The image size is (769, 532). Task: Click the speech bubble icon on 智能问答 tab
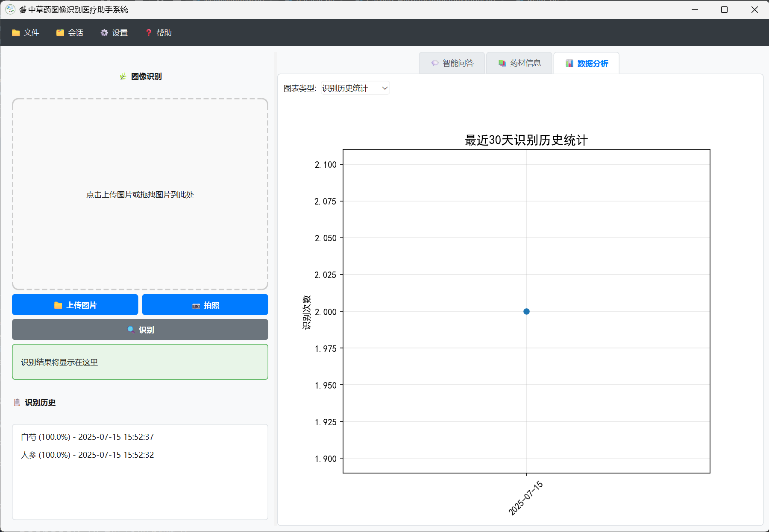435,63
